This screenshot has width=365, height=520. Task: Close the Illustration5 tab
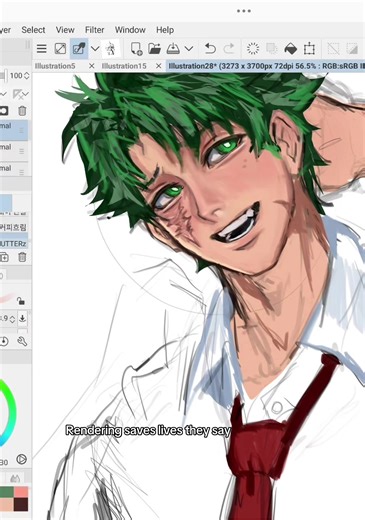[92, 66]
